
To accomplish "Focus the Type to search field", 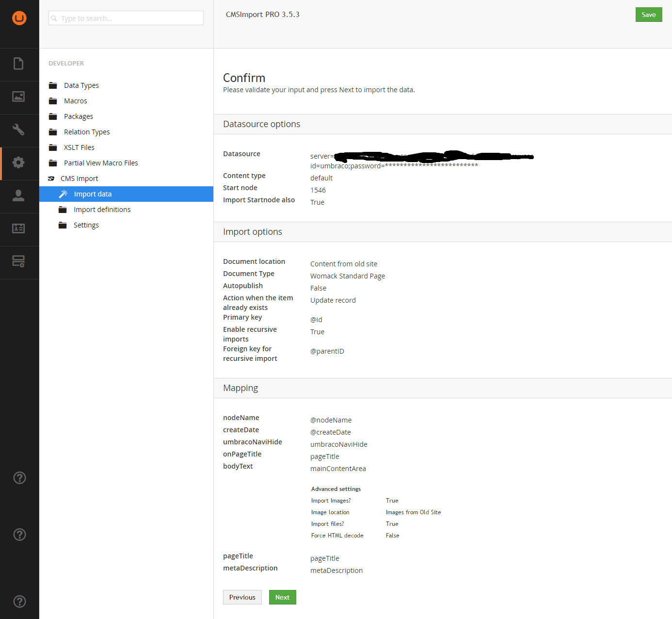I will click(x=126, y=18).
